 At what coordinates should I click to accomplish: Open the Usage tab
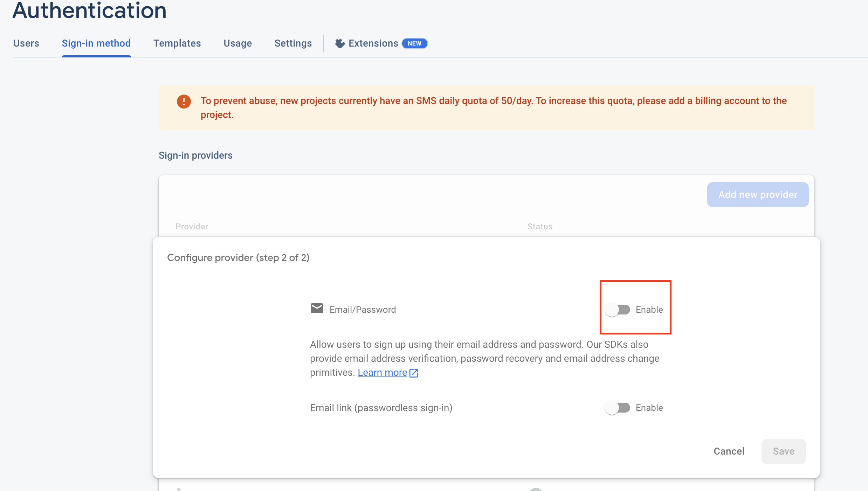(x=237, y=43)
